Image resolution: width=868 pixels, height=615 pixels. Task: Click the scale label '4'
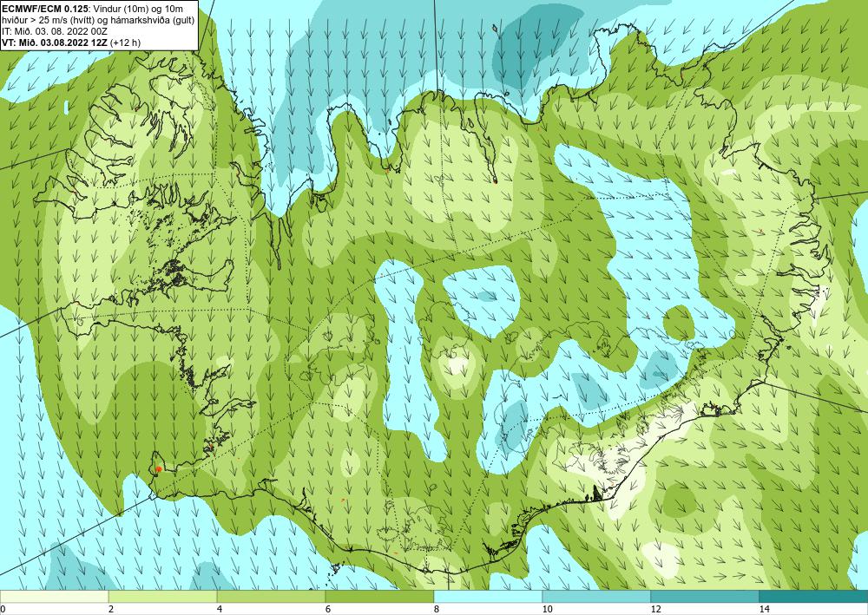pos(220,609)
